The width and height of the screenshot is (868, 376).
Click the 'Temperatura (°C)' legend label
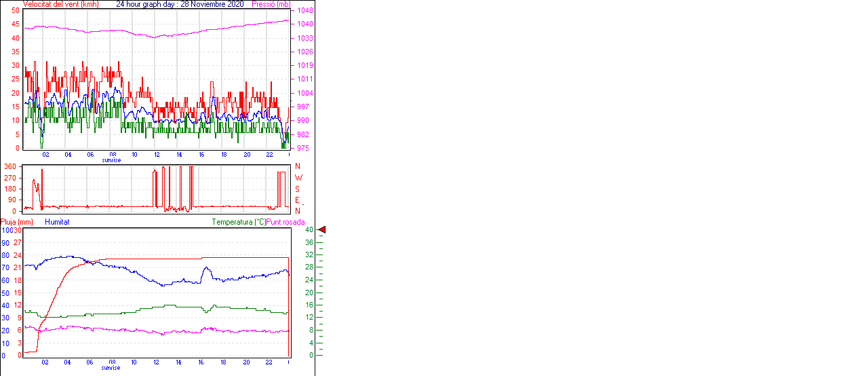pyautogui.click(x=239, y=222)
